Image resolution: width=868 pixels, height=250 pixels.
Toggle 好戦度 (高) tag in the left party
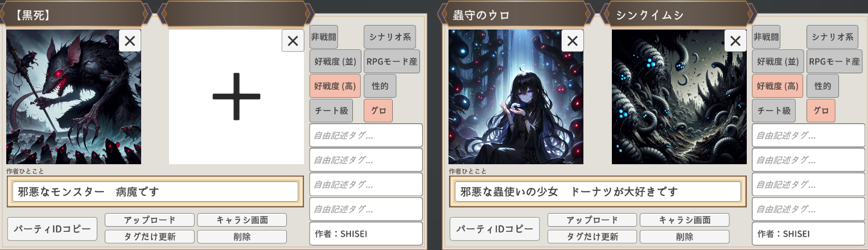point(335,86)
